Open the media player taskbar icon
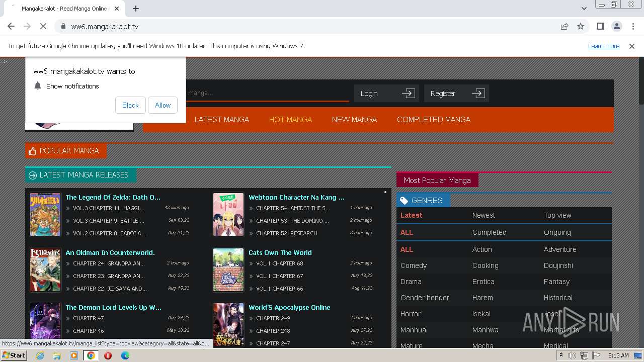The width and height of the screenshot is (644, 362). coord(74,355)
